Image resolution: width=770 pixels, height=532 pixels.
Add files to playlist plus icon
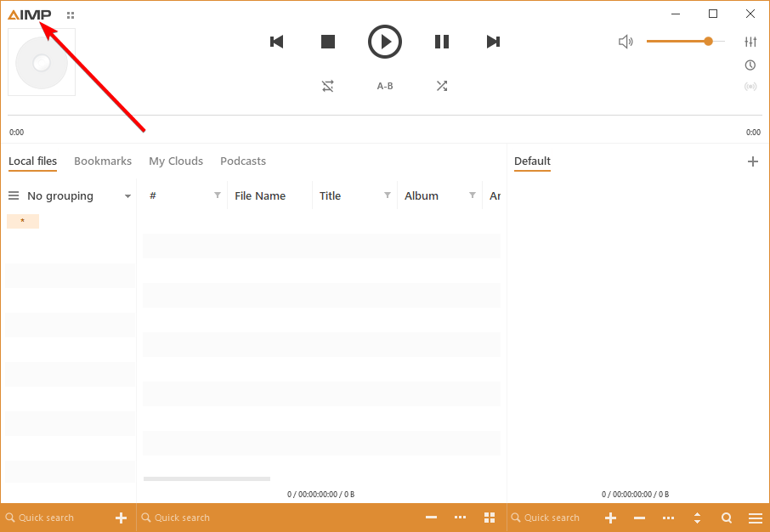(x=610, y=518)
